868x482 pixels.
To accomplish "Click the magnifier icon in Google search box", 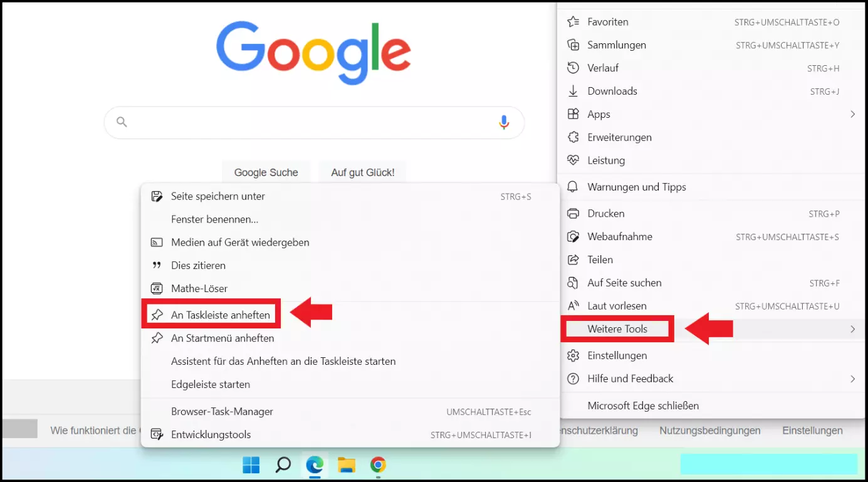I will click(122, 122).
